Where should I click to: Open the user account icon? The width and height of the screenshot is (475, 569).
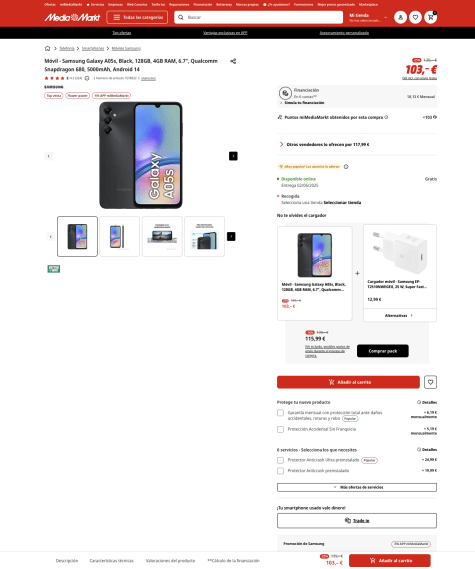coord(401,17)
